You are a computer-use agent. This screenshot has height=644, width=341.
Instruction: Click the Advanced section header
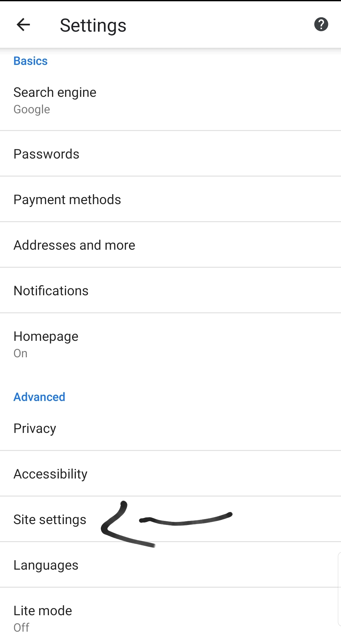39,397
